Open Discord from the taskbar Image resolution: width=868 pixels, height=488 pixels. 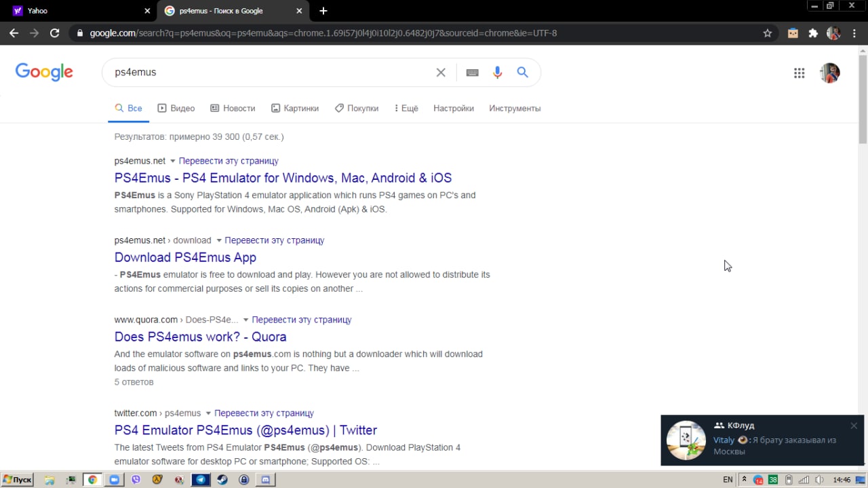pos(266,480)
